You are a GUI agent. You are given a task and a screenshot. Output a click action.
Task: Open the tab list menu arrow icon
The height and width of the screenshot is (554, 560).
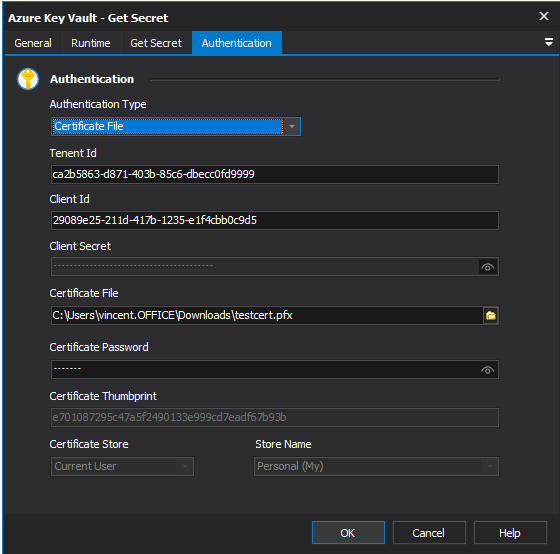549,42
